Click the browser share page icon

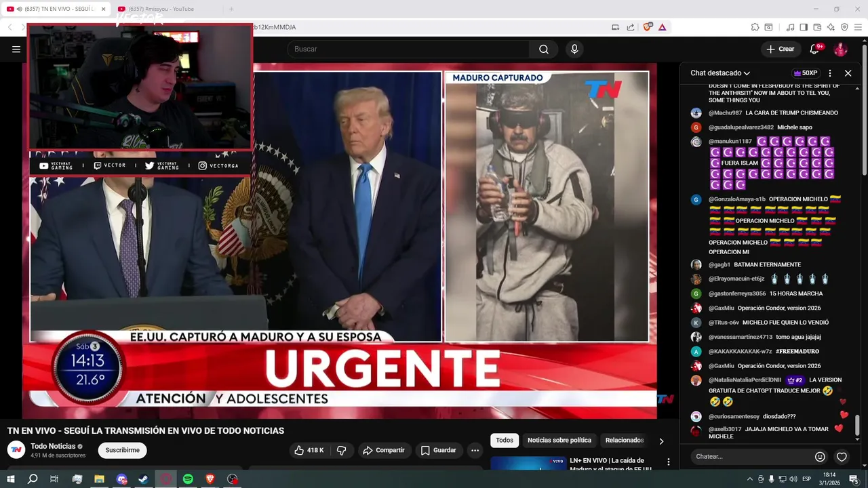pos(631,27)
